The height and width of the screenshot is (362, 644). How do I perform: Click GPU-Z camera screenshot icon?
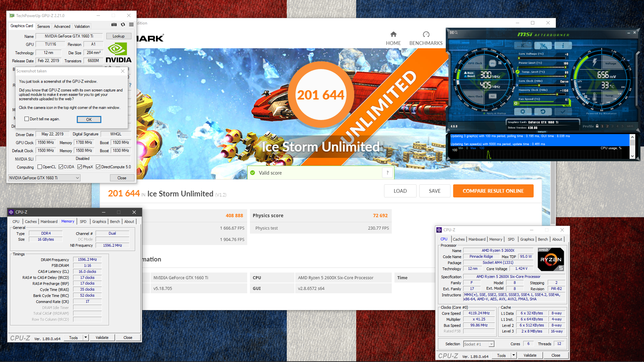coord(114,24)
